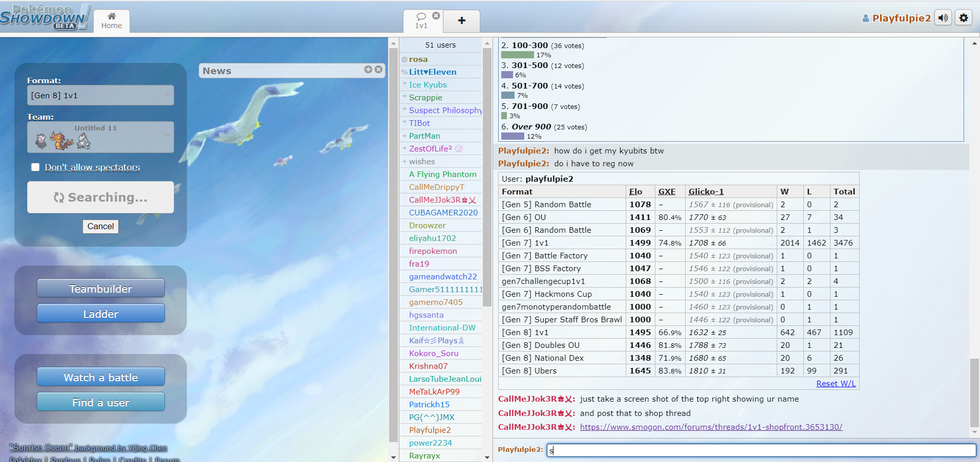The image size is (980, 462).
Task: Select user International-DW
Action: point(440,328)
